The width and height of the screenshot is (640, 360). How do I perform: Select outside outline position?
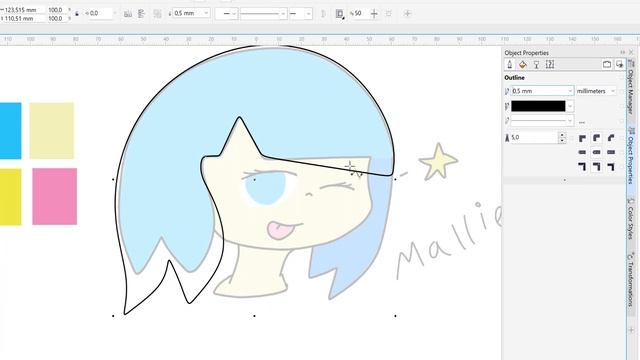click(x=582, y=167)
